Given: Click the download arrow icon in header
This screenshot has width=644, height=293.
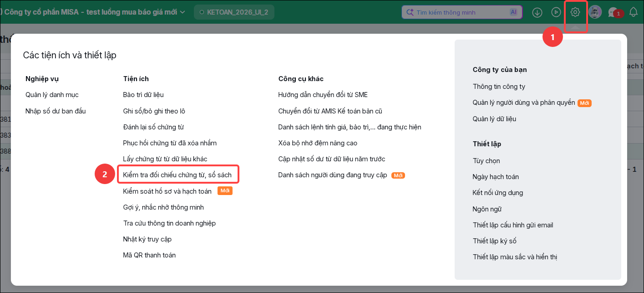Looking at the screenshot, I should (537, 12).
